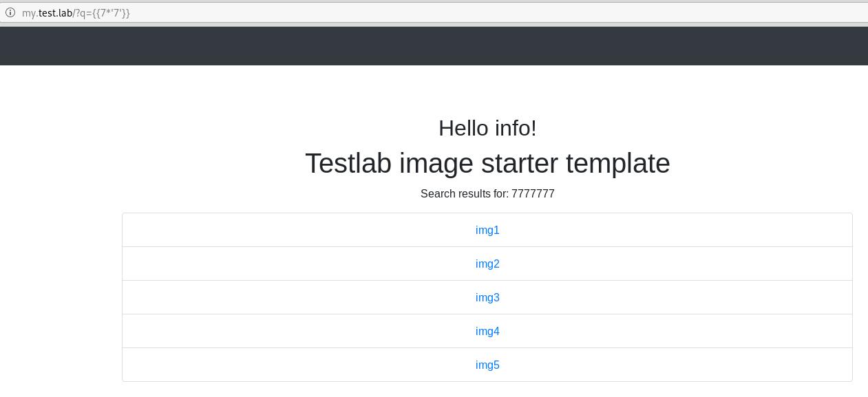The height and width of the screenshot is (397, 868).
Task: Select the img4 link
Action: (487, 332)
